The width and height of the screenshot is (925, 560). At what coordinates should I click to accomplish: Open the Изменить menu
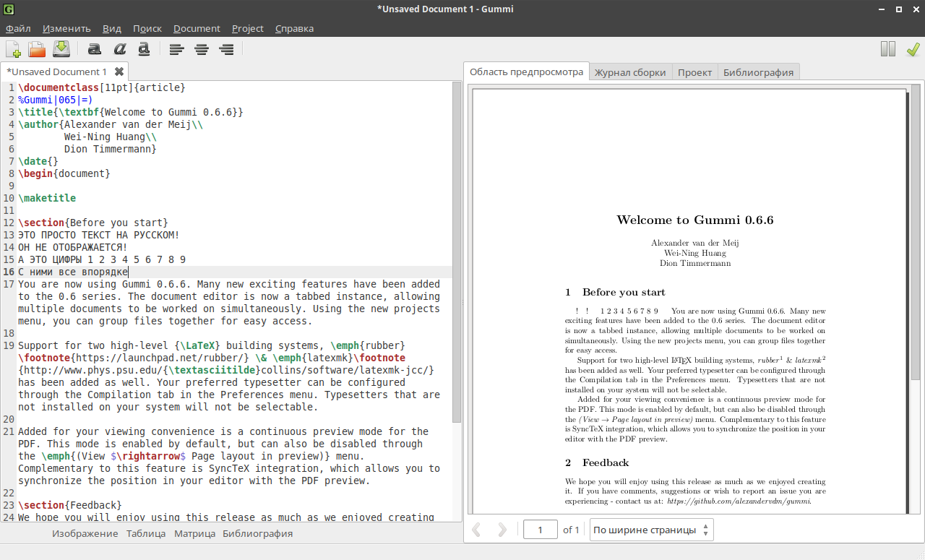[x=66, y=28]
